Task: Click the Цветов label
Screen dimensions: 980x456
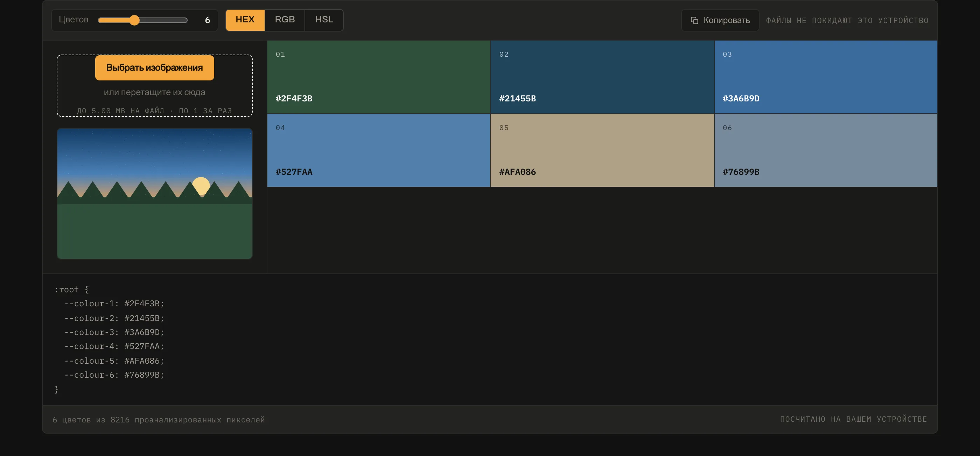Action: (73, 20)
